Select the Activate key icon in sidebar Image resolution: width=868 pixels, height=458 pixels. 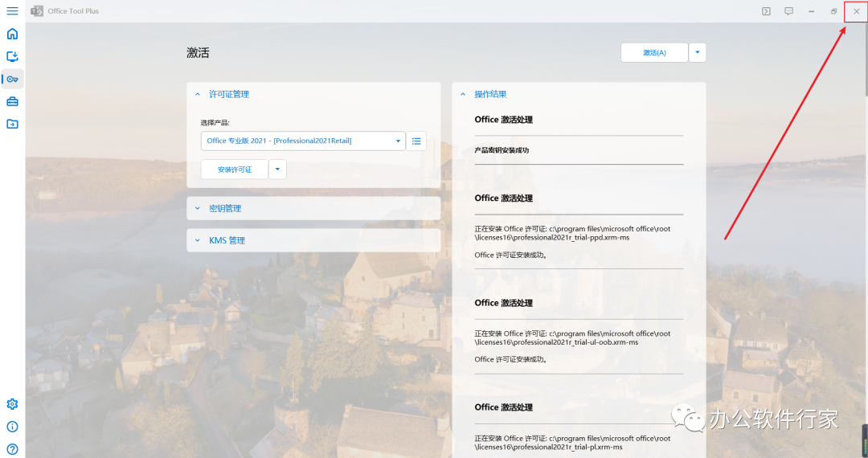12,79
